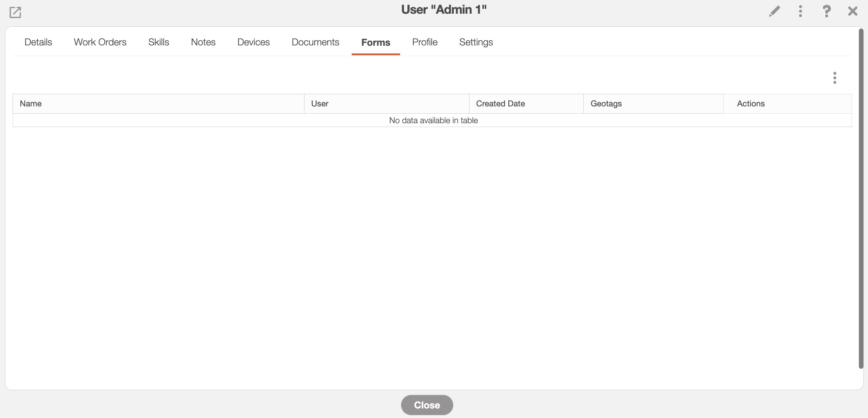Open user in new window icon

15,12
